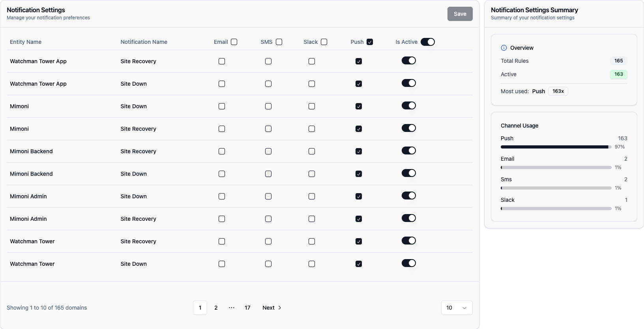Click the Most used 163x badge

pos(558,91)
